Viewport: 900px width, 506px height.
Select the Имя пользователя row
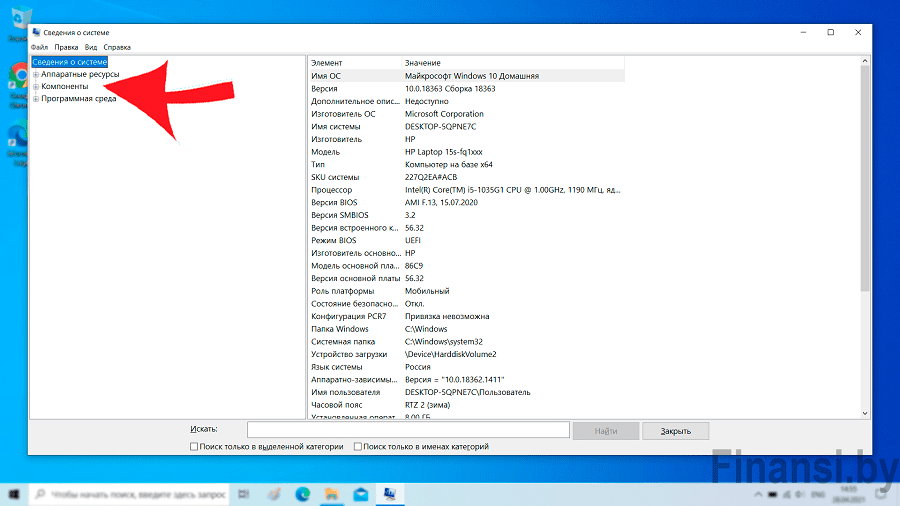pos(466,392)
